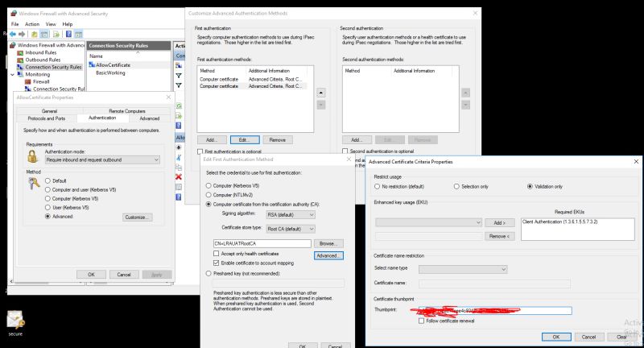Image resolution: width=644 pixels, height=348 pixels.
Task: Select User (Kerberos V5) radio button
Action: (x=47, y=208)
